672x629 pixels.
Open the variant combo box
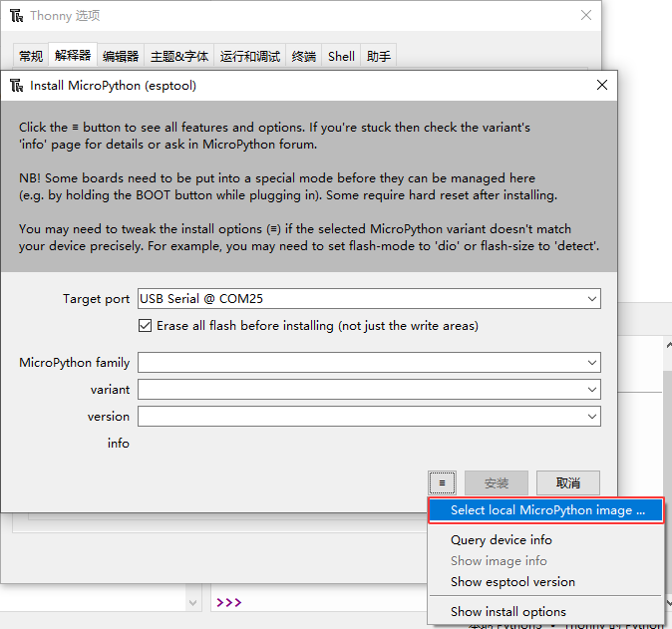[x=592, y=390]
